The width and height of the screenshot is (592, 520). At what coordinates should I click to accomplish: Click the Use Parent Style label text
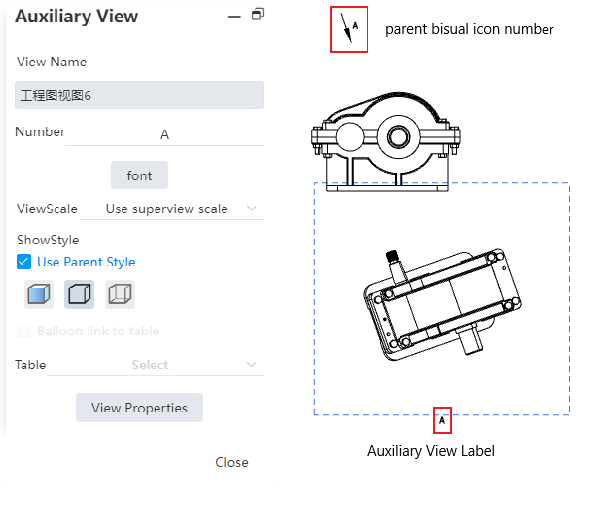click(86, 262)
